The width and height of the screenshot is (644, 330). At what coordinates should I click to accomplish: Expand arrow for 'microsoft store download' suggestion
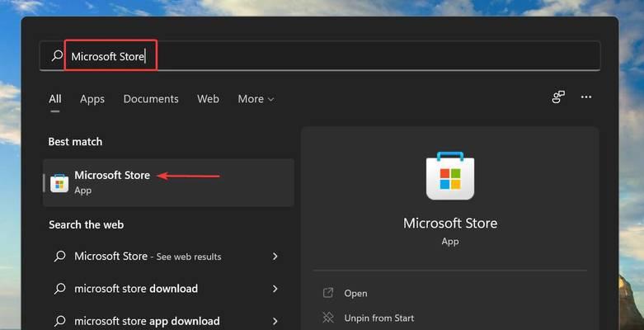click(x=275, y=289)
